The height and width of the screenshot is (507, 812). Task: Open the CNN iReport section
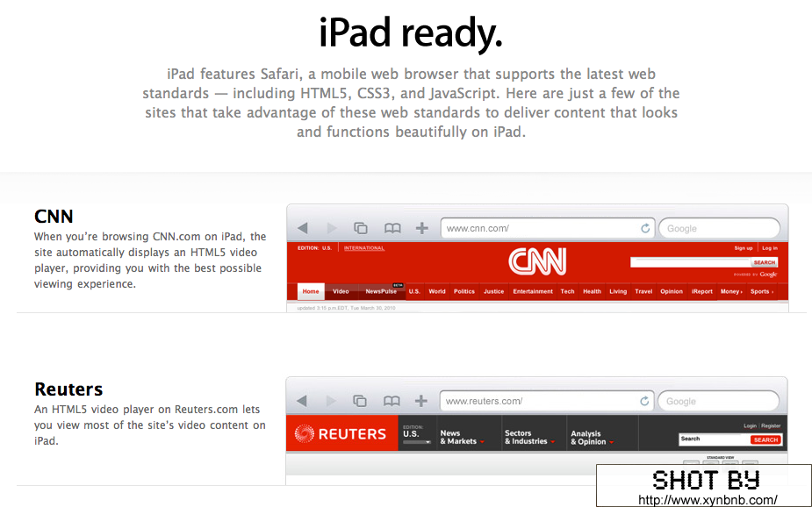coord(702,291)
